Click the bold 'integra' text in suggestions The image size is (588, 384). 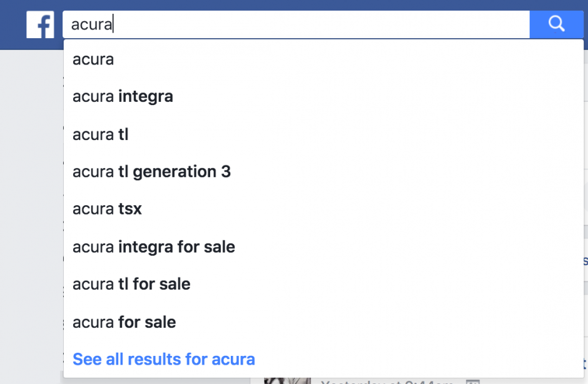coord(146,96)
